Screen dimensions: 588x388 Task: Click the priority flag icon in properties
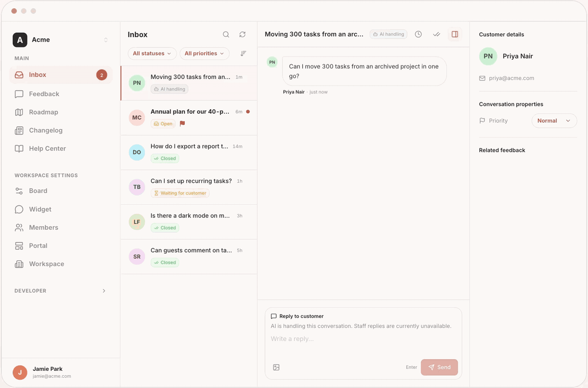click(482, 121)
